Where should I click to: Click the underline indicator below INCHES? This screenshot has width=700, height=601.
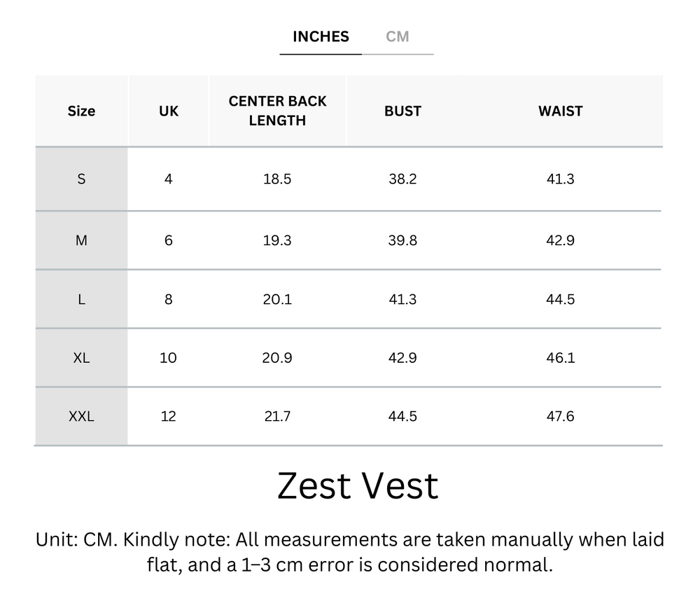coord(321,52)
